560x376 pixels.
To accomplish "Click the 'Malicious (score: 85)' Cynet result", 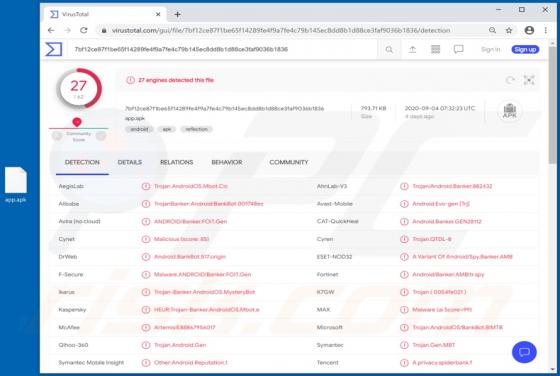I will 181,239.
